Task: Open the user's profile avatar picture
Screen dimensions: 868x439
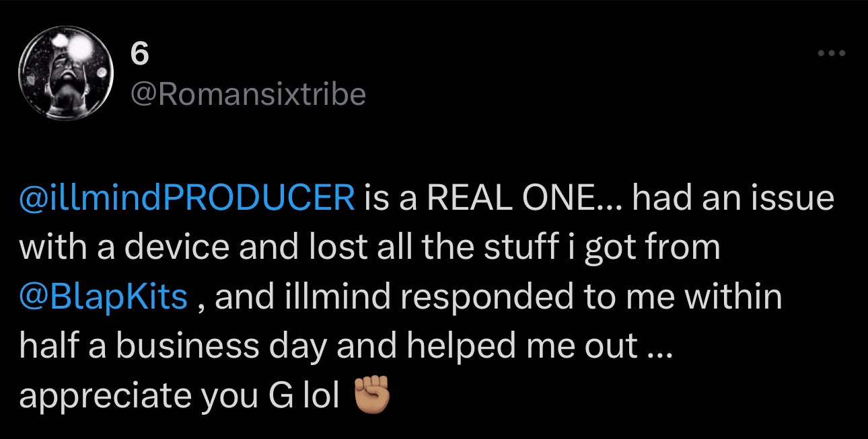Action: pos(65,74)
